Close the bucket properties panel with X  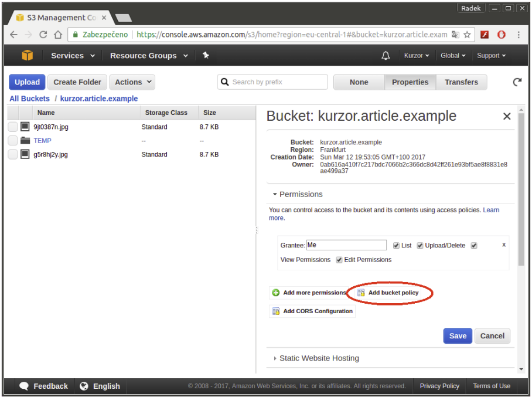click(x=507, y=116)
